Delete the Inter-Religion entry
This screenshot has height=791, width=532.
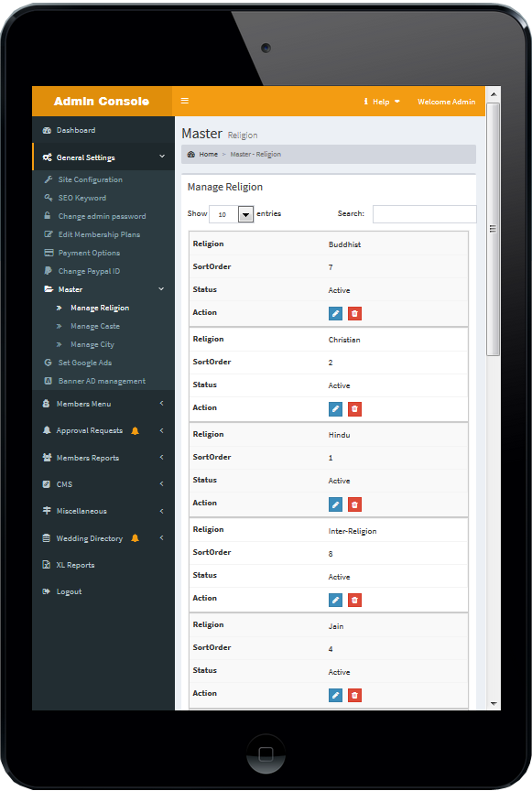(355, 600)
